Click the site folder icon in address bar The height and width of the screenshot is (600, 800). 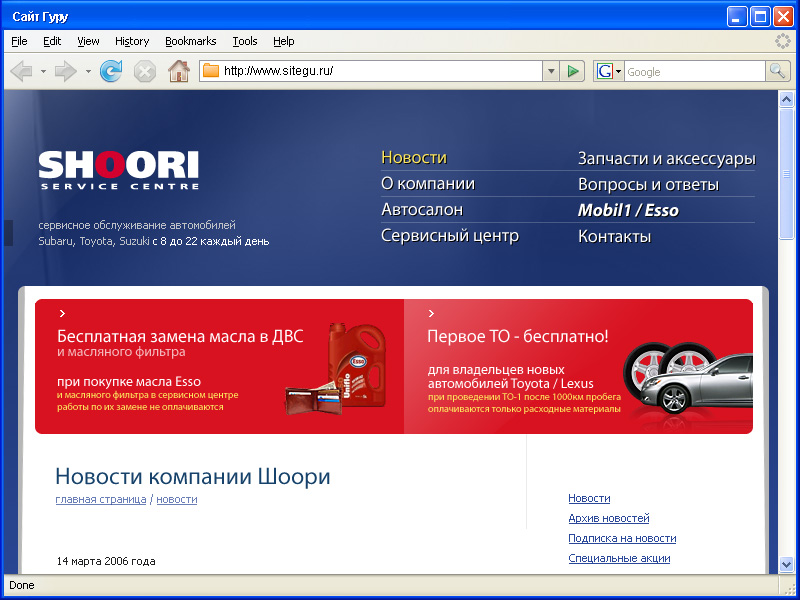(x=211, y=71)
